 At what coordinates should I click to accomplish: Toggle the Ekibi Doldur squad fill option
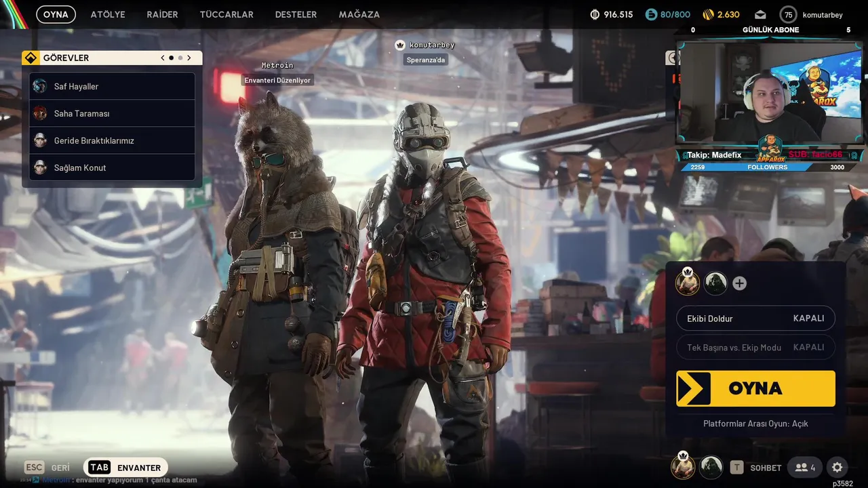755,319
